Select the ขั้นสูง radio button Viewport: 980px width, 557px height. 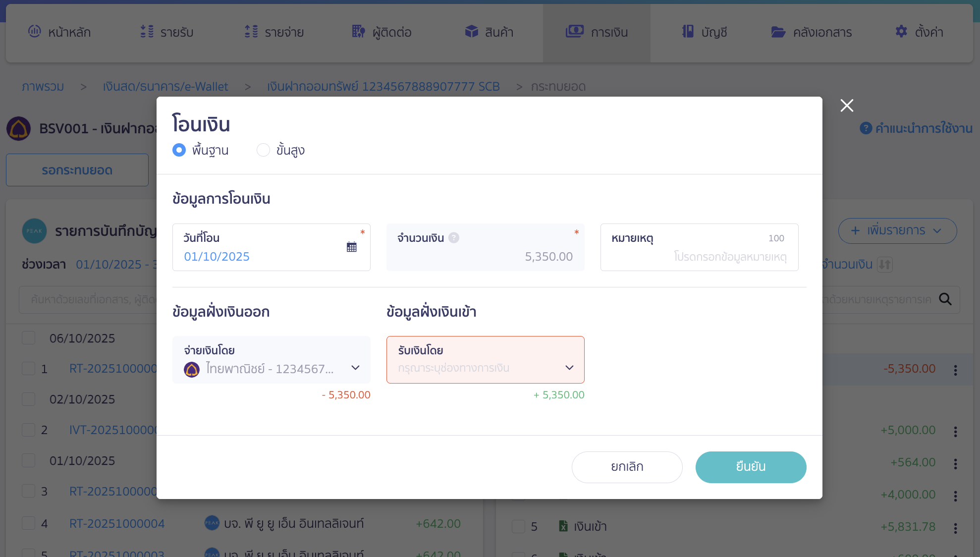(263, 150)
